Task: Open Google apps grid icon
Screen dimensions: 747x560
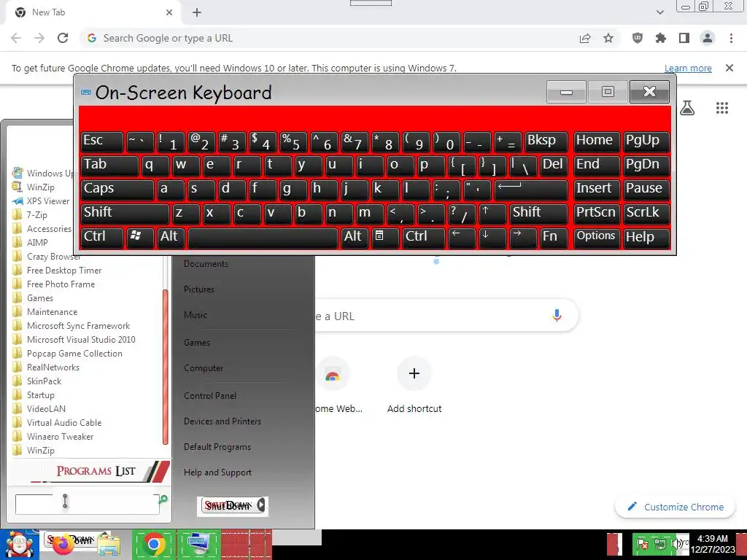Action: coord(722,108)
